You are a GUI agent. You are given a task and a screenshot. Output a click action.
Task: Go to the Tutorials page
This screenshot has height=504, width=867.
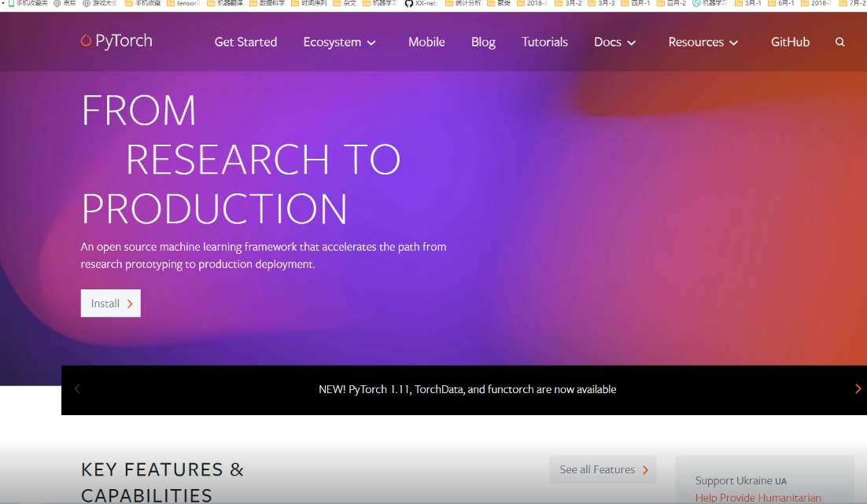tap(544, 42)
